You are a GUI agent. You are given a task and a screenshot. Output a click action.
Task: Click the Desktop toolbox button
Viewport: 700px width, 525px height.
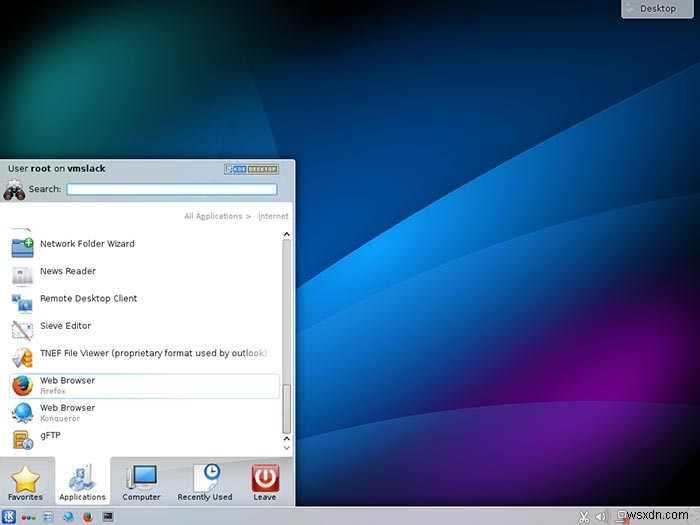click(658, 8)
